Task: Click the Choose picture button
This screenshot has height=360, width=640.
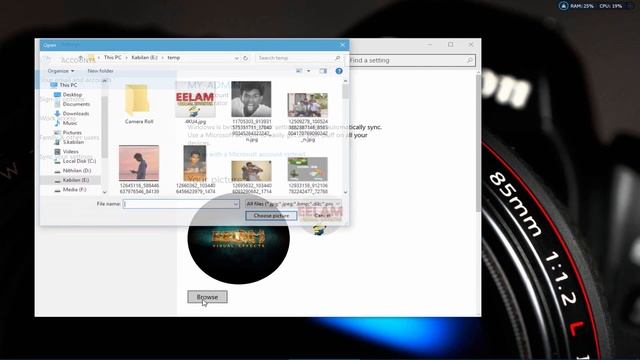Action: (271, 216)
